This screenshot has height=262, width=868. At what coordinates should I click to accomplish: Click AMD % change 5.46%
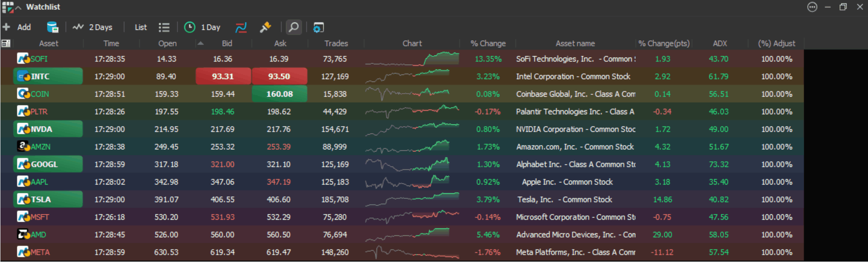[x=488, y=235]
